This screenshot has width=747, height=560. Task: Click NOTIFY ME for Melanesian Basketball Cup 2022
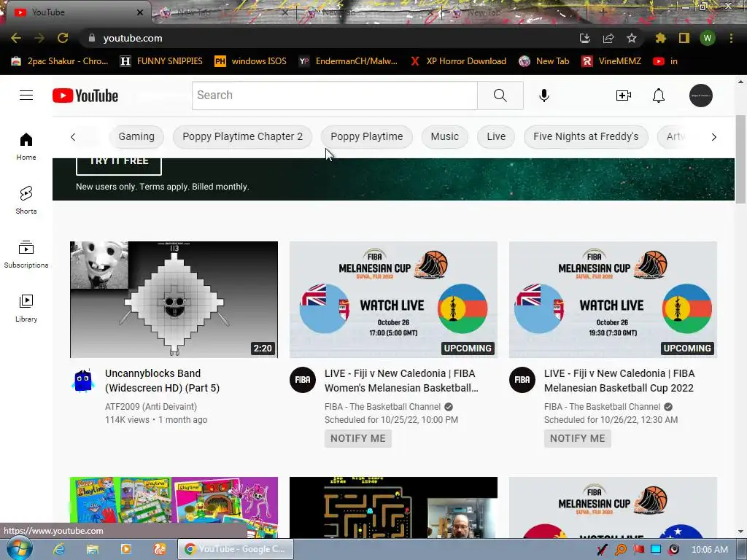(578, 438)
